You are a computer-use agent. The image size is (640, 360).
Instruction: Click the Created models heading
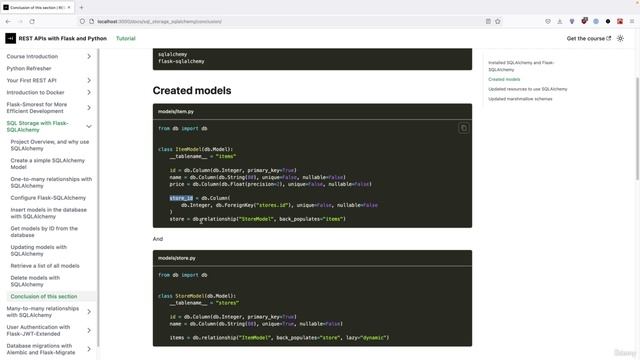click(x=192, y=91)
